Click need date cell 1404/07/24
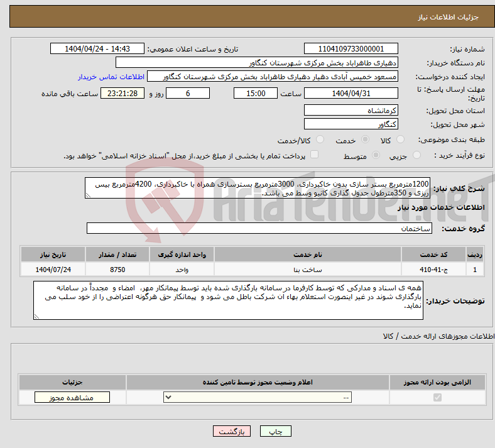The height and width of the screenshot is (448, 495). tap(53, 270)
